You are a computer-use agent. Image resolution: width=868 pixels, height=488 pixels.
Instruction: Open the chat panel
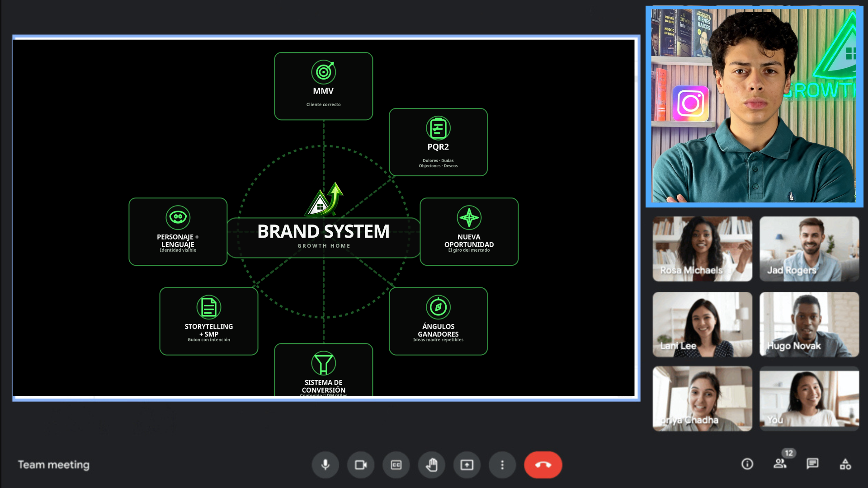coord(812,464)
